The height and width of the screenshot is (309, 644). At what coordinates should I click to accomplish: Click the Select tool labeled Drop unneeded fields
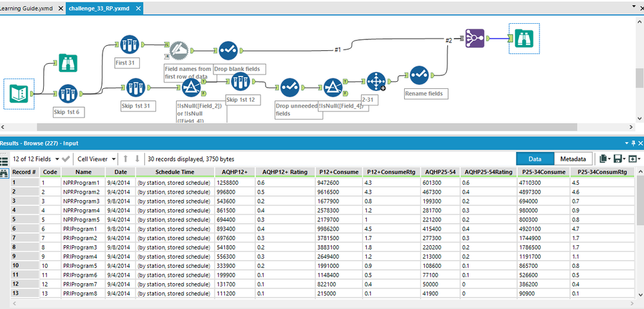click(289, 88)
